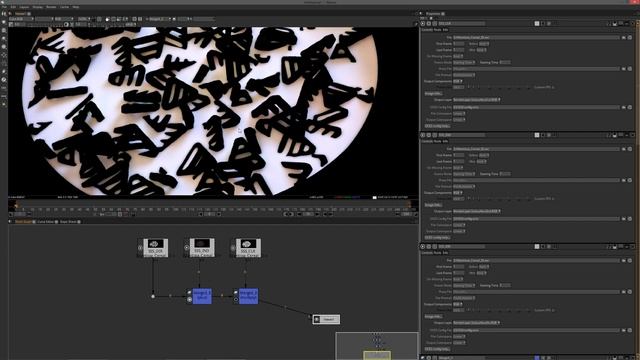Click the node graph navigator thumbnail

click(x=376, y=346)
